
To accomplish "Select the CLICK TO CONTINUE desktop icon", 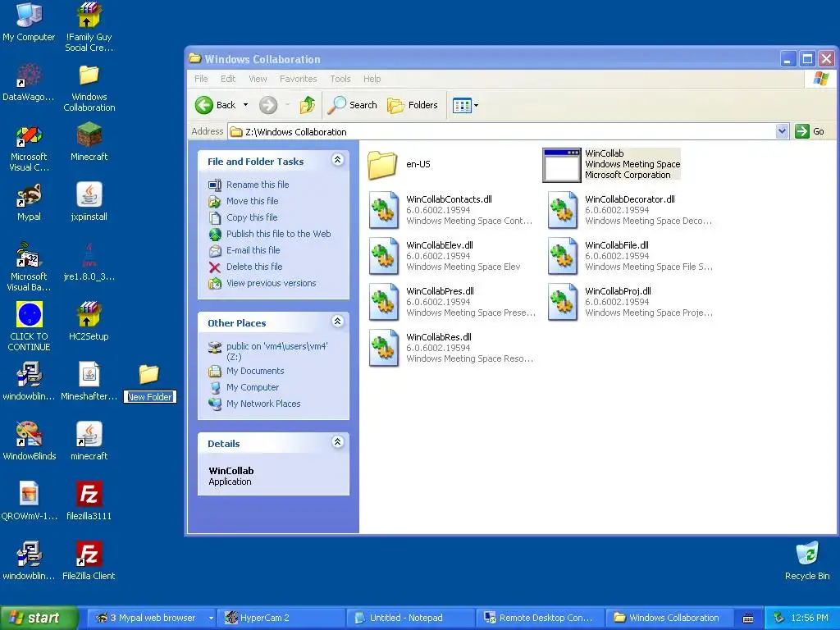I will pyautogui.click(x=29, y=315).
